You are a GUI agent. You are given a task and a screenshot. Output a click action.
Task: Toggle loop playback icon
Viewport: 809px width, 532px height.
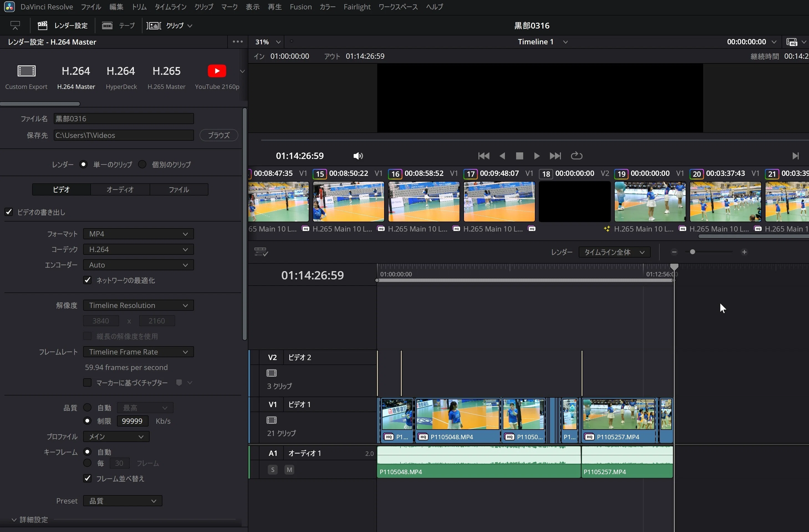point(576,156)
